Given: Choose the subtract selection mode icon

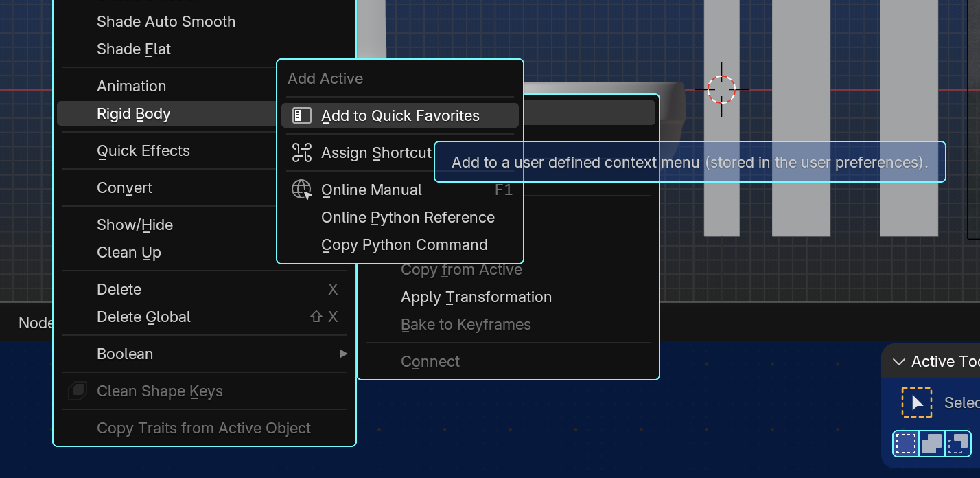Looking at the screenshot, I should [957, 444].
